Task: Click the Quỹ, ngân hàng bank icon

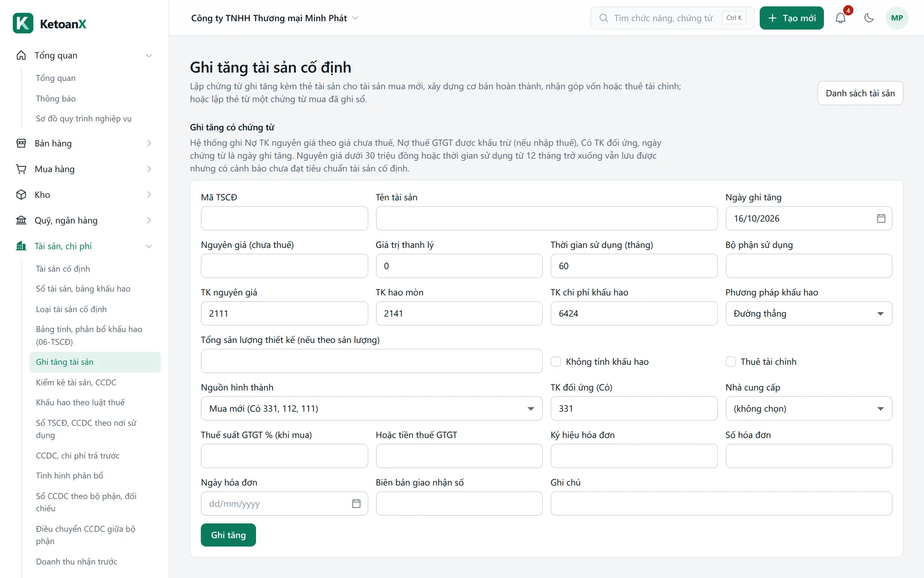Action: click(x=21, y=220)
